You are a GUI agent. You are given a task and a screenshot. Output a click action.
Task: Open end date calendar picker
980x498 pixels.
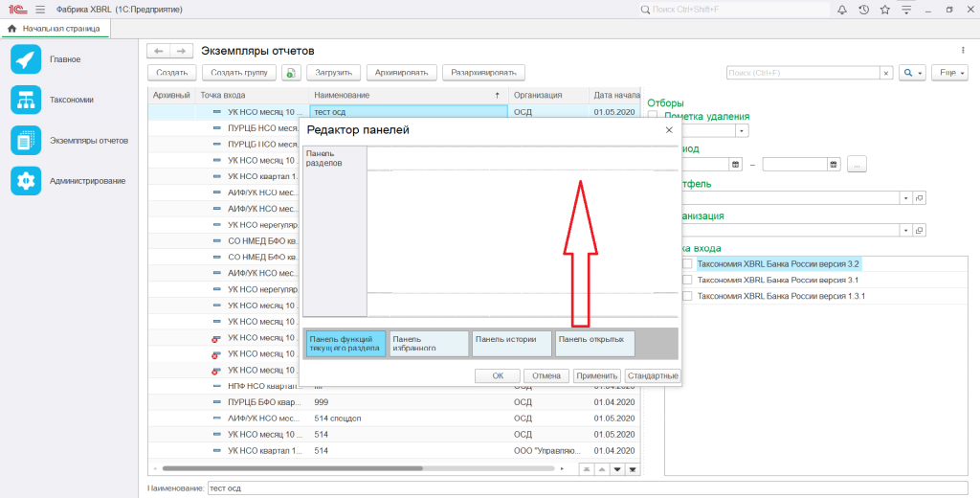[x=834, y=165]
